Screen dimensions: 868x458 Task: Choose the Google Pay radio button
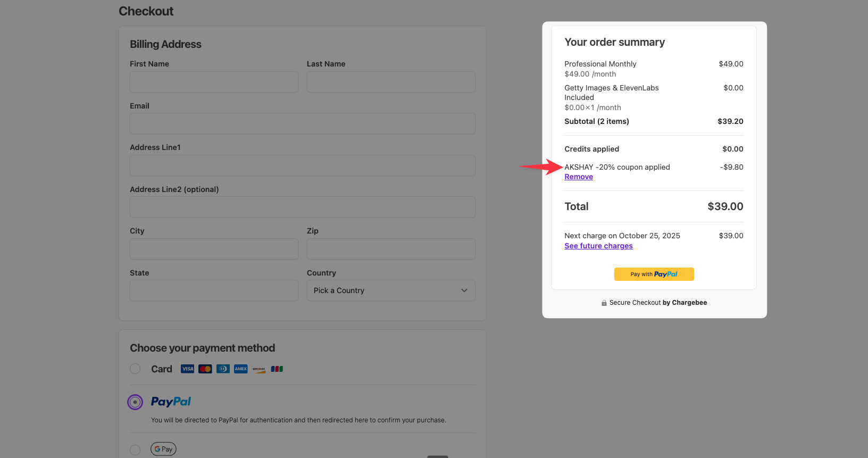pyautogui.click(x=135, y=450)
